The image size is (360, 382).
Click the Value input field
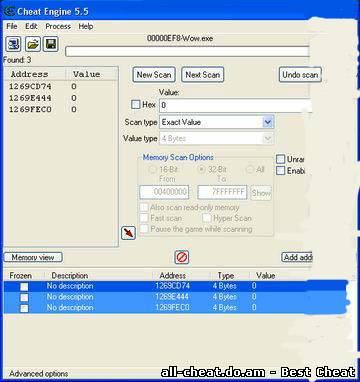point(235,105)
